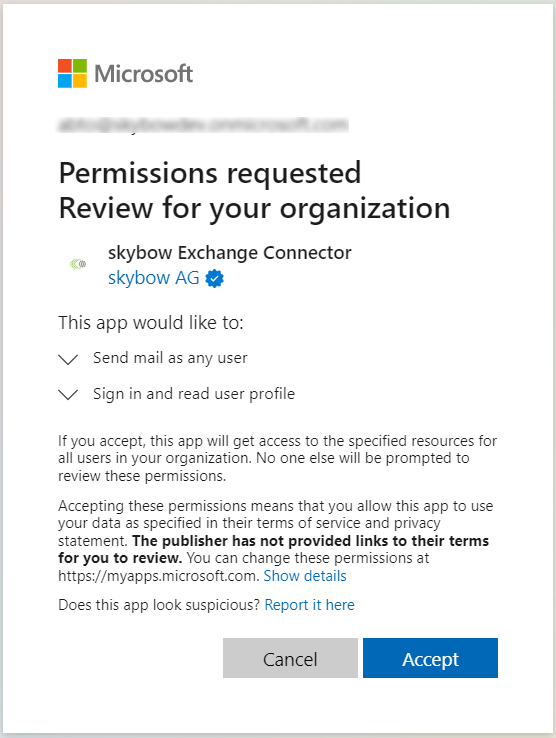Click the This app would like to label
Image resolution: width=556 pixels, height=738 pixels.
151,323
